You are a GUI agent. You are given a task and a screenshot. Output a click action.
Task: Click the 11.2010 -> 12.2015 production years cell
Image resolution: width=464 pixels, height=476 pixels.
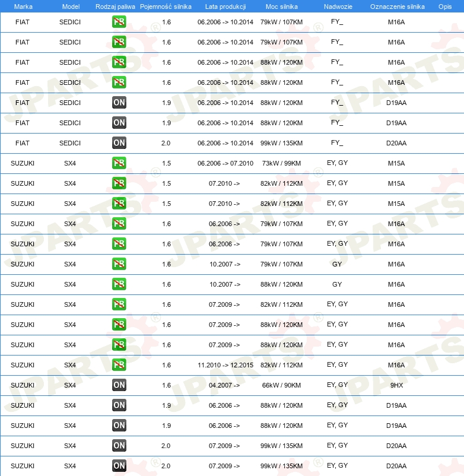(225, 365)
